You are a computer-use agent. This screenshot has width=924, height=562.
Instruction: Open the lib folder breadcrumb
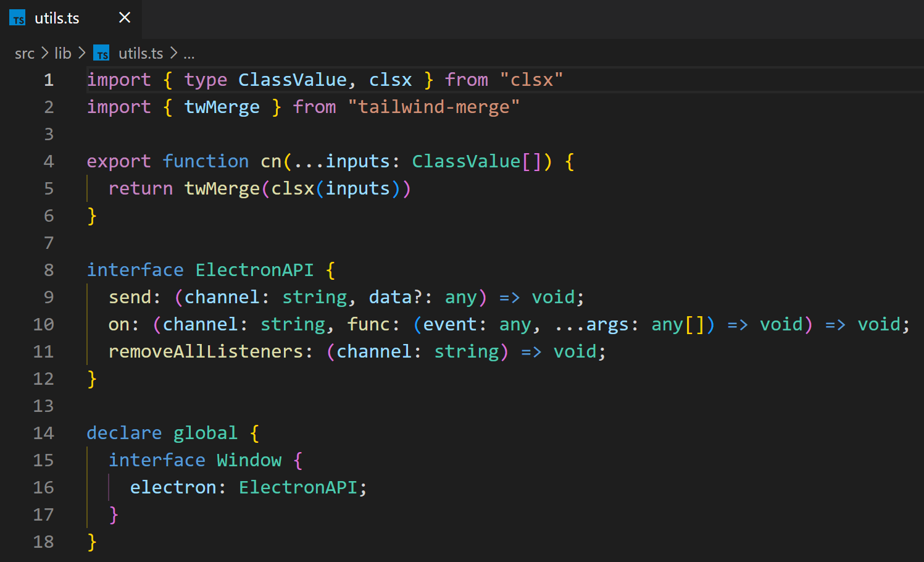[63, 54]
